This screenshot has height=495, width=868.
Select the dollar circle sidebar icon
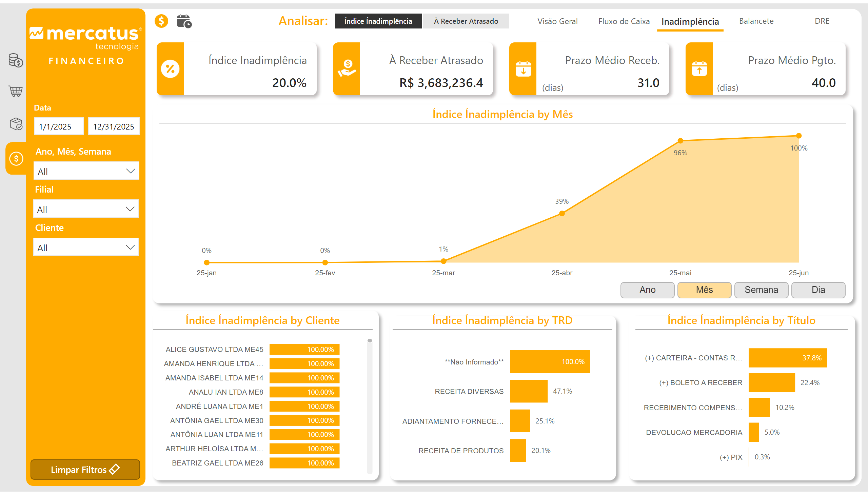16,158
